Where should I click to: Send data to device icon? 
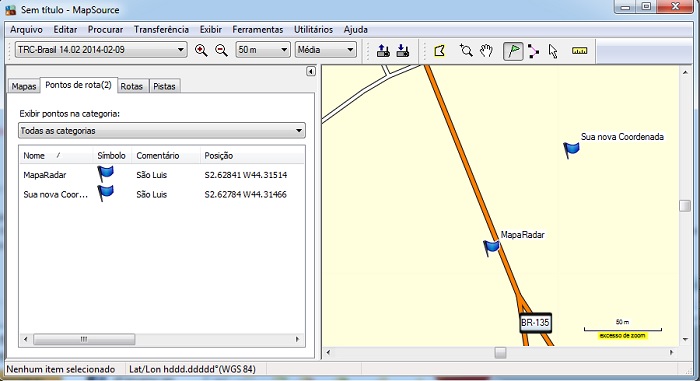pos(383,50)
